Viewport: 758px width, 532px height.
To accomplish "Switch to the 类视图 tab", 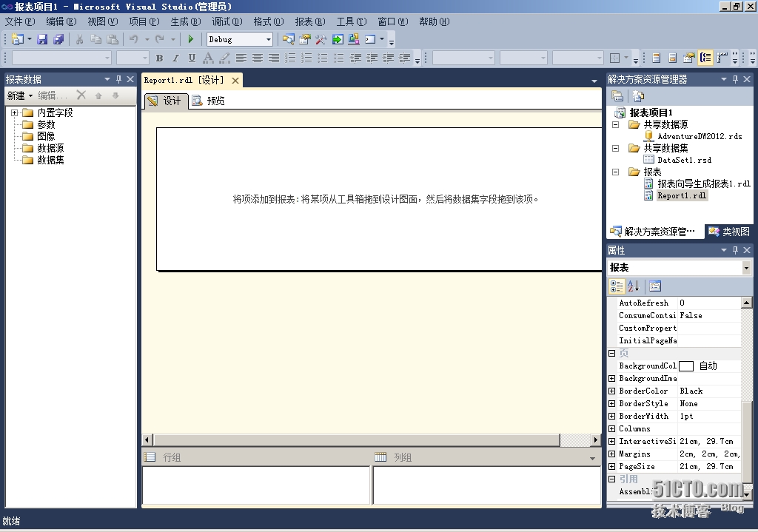I will 729,232.
